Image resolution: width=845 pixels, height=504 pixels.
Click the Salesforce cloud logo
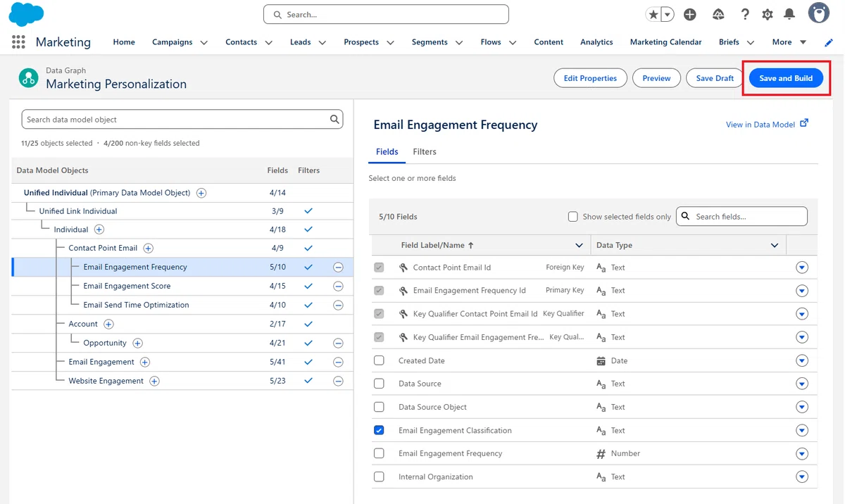[26, 14]
